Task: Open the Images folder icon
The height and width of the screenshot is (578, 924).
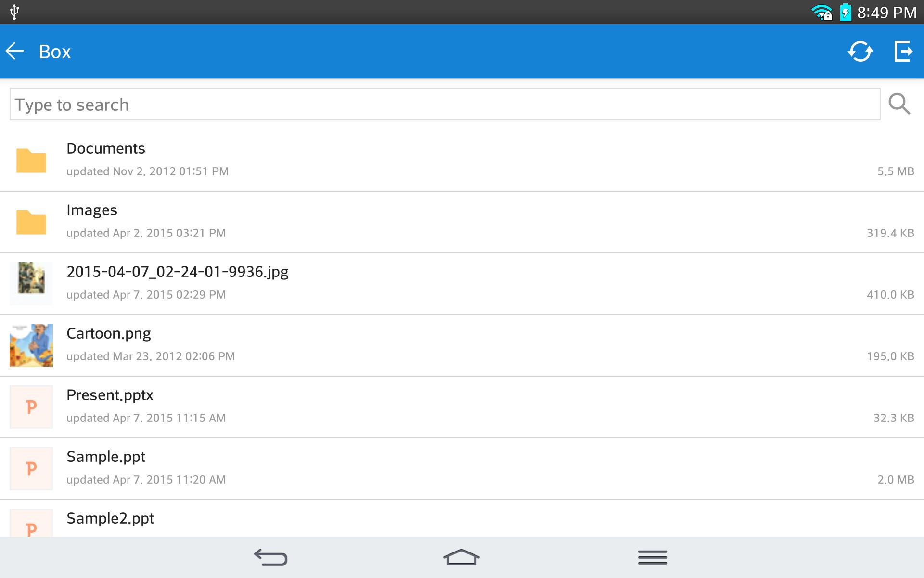Action: [x=31, y=222]
